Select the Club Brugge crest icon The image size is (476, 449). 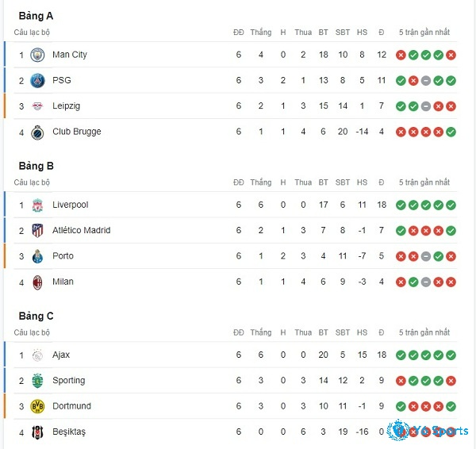[x=37, y=132]
